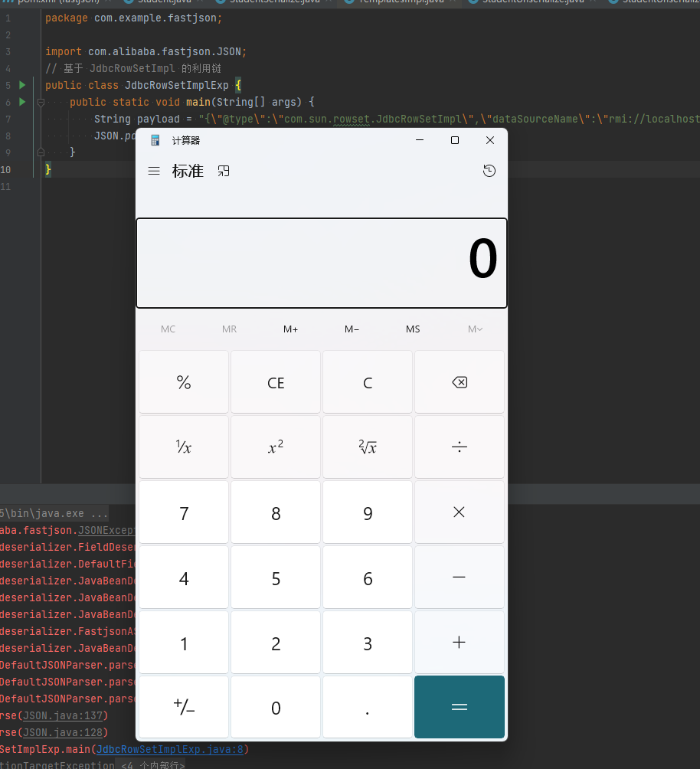The height and width of the screenshot is (769, 700).
Task: Run class JdbcRowSetImplExp via gutter arrow
Action: (22, 85)
